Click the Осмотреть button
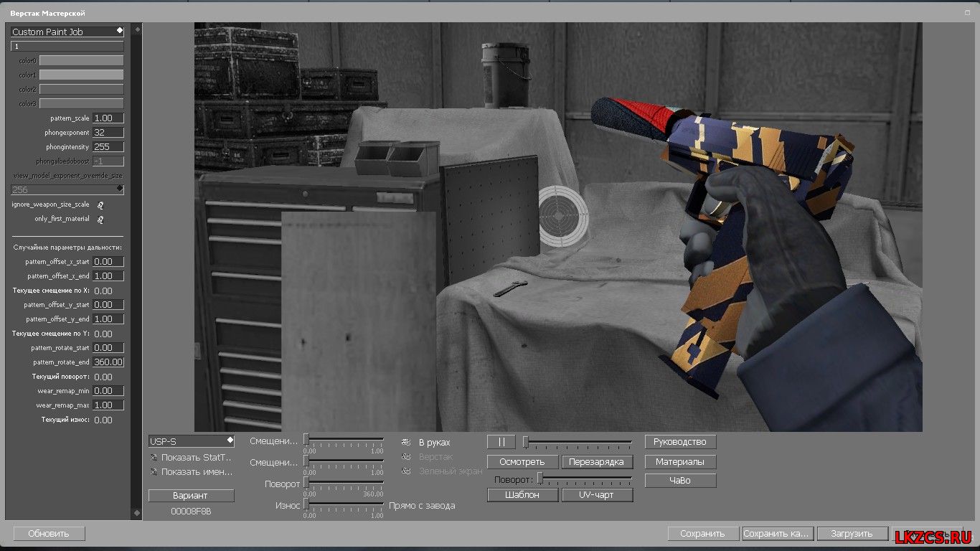This screenshot has height=551, width=980. (x=522, y=462)
